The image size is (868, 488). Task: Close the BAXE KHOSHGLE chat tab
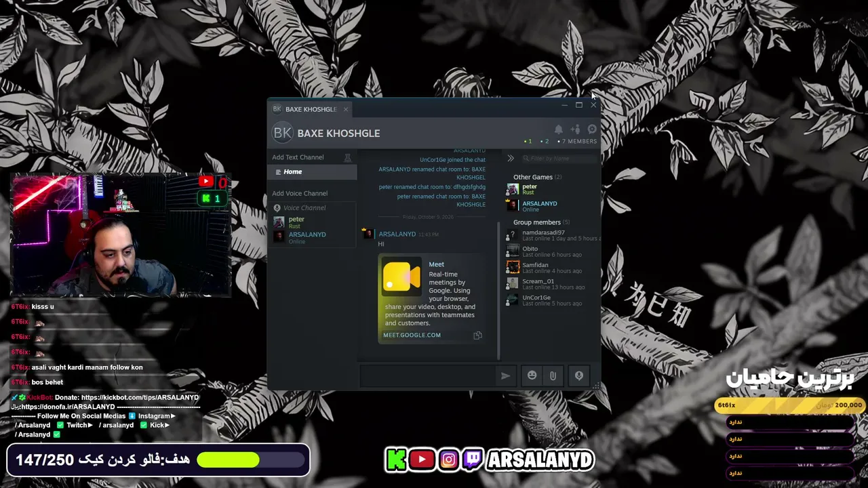[345, 109]
